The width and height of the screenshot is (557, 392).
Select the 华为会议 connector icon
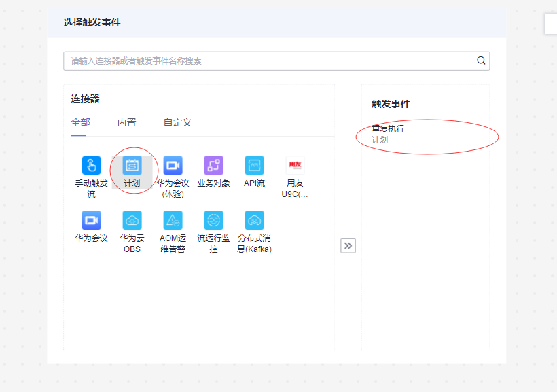[x=91, y=220]
